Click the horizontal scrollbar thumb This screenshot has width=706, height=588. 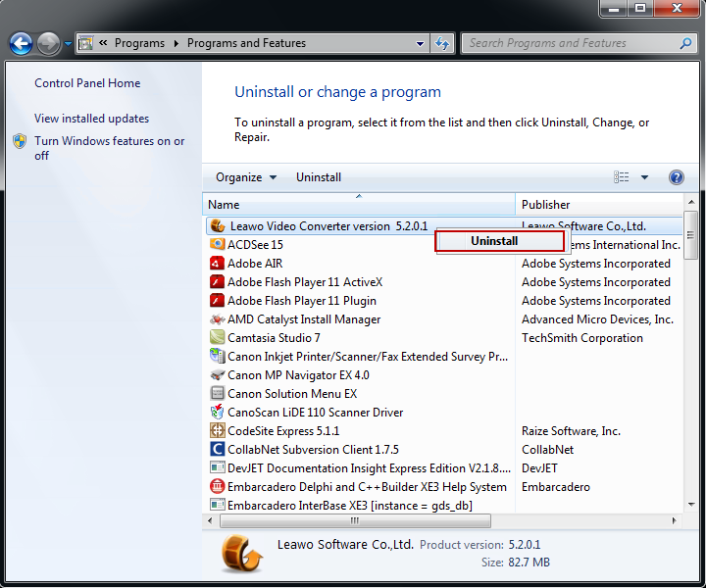point(355,520)
